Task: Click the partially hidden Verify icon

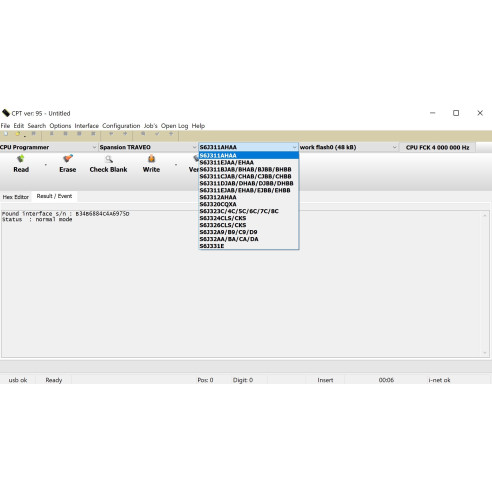Action: tap(196, 159)
